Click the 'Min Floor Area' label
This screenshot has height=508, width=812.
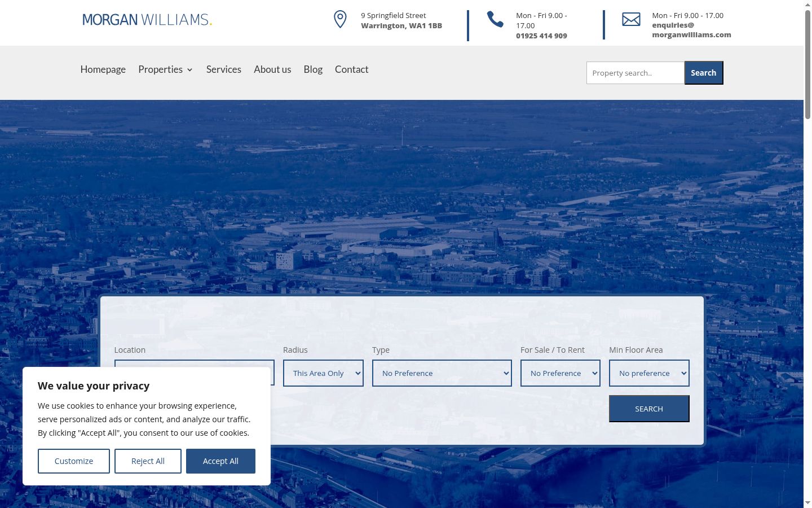point(636,350)
